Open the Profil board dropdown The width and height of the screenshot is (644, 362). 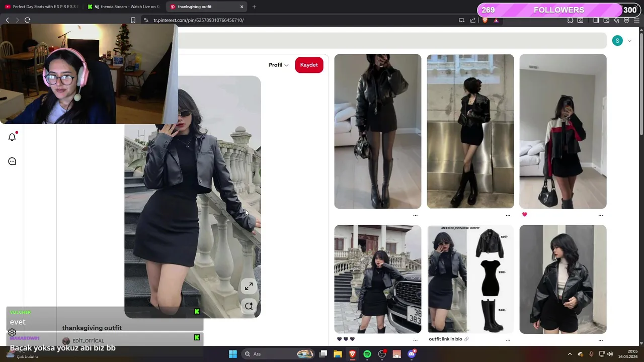coord(278,65)
